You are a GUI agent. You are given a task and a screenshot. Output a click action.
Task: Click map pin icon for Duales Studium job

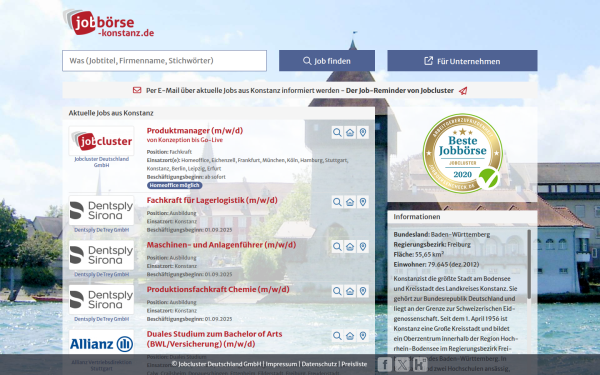click(x=363, y=336)
